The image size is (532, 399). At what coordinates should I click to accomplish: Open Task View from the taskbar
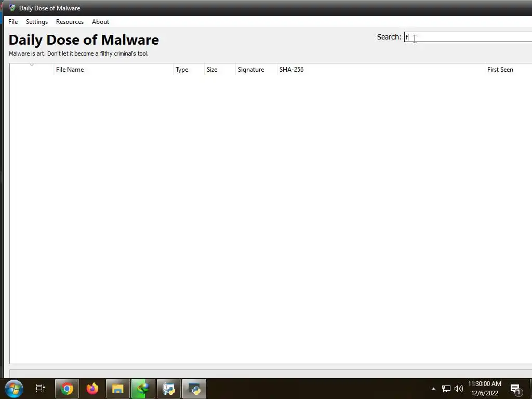tap(41, 389)
